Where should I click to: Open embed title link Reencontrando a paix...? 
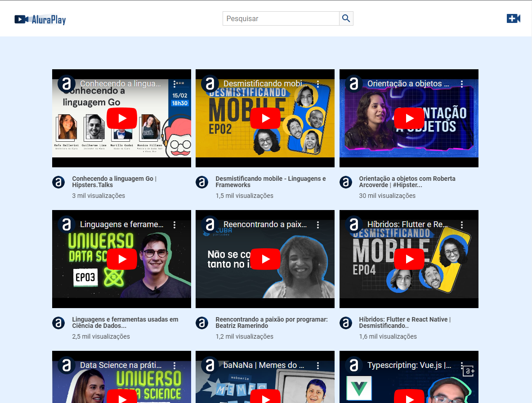pos(265,224)
